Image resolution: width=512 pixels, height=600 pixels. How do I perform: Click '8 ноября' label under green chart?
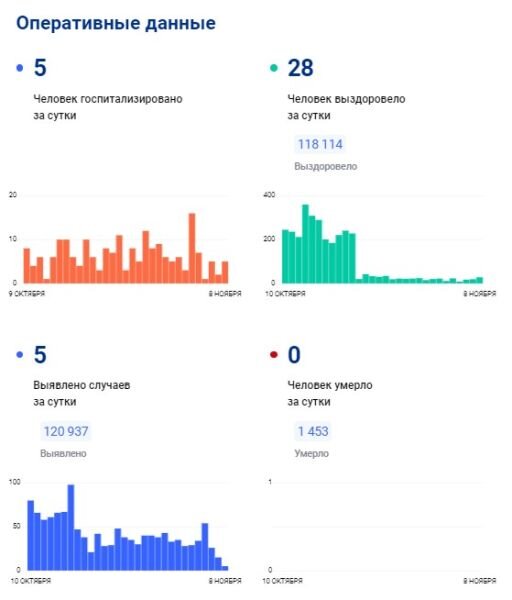coord(480,293)
